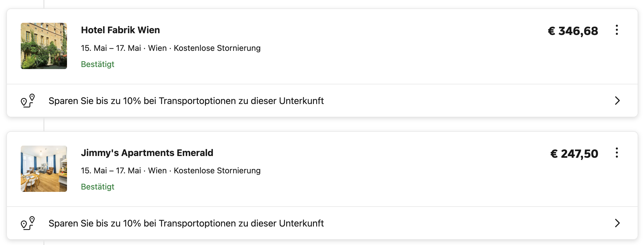Open transport savings offer text below Hotel Fabrik Wien
The image size is (644, 245).
(x=186, y=101)
